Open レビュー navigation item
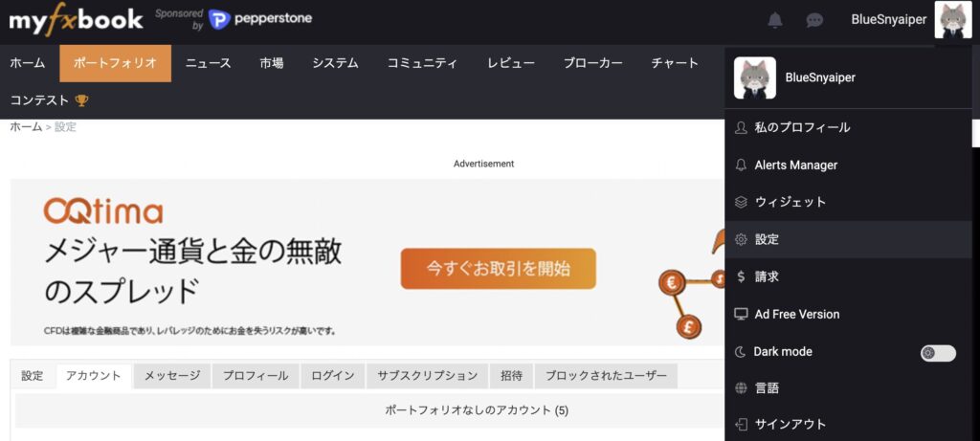This screenshot has height=441, width=980. click(511, 63)
